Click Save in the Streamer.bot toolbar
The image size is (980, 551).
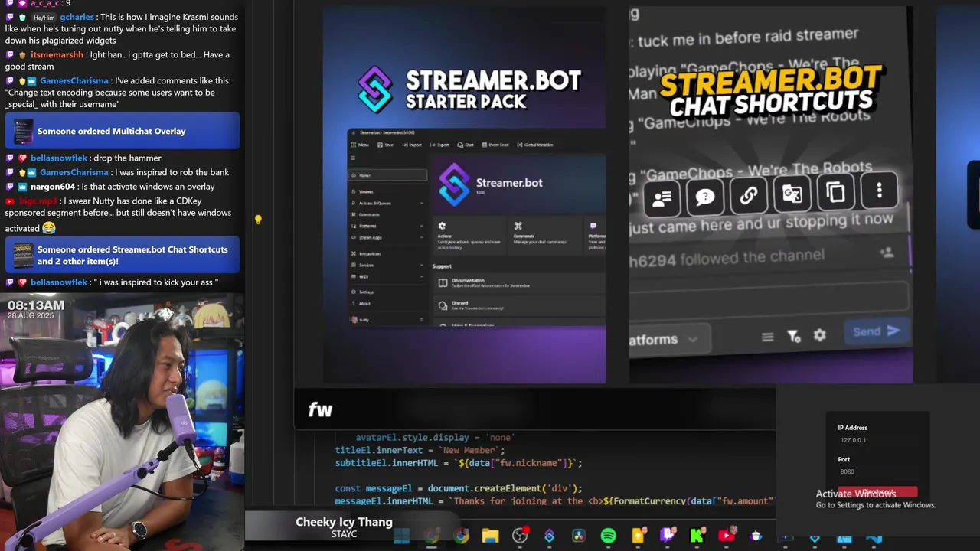(385, 145)
